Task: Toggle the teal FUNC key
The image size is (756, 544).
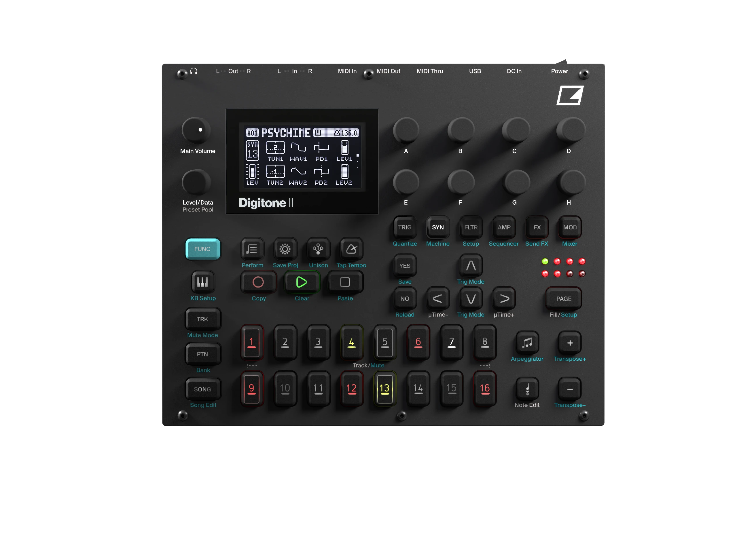Action: [x=203, y=249]
